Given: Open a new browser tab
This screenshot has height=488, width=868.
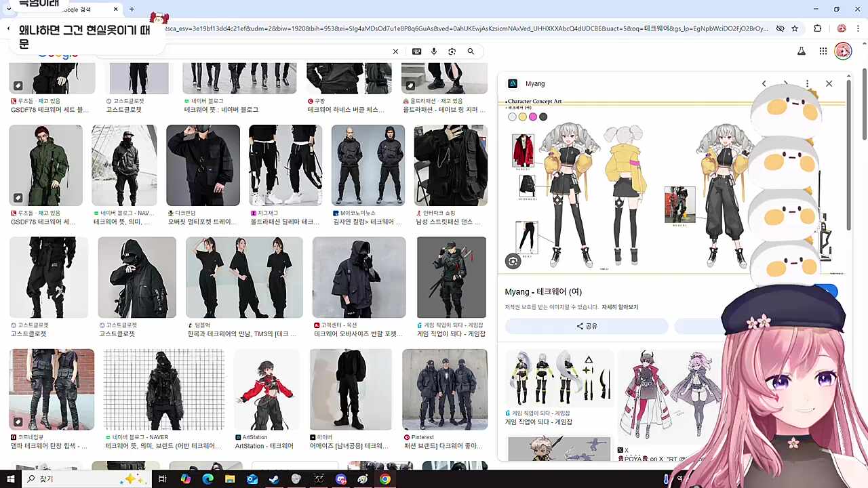Looking at the screenshot, I should [132, 9].
